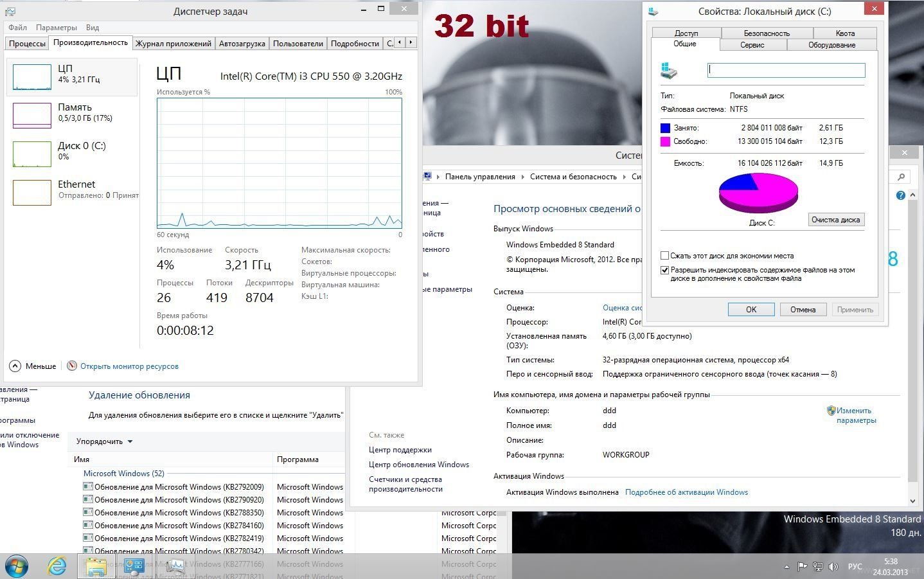Click Изменить параметры link
Image resolution: width=924 pixels, height=579 pixels.
pos(856,415)
